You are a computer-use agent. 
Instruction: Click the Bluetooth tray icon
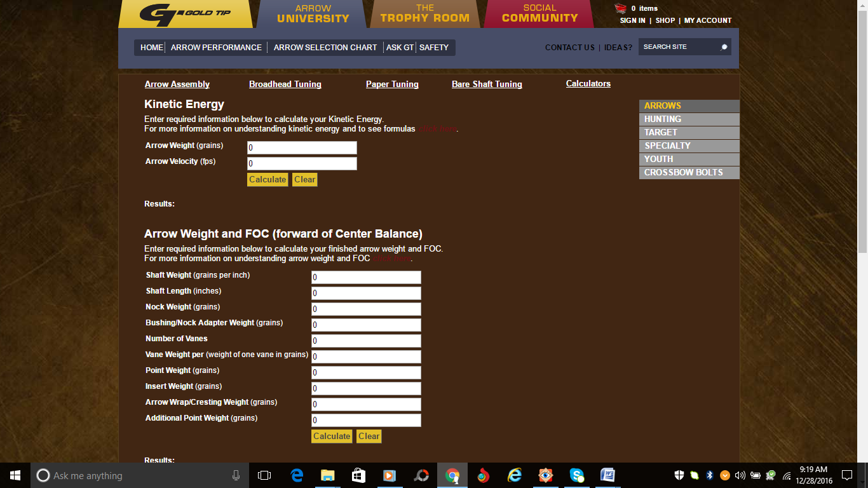(x=710, y=475)
